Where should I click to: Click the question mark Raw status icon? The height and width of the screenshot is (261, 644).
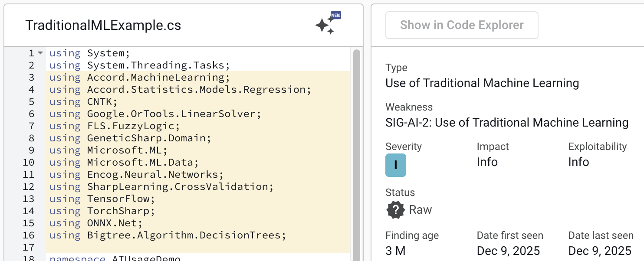395,210
